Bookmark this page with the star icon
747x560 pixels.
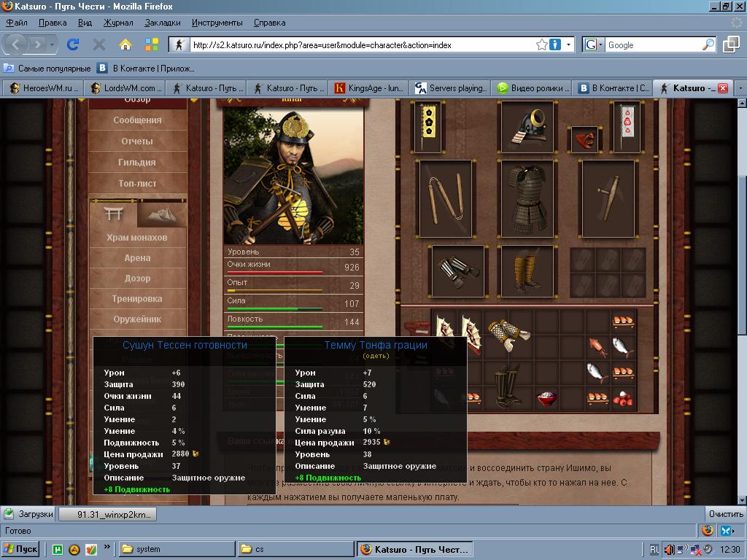[x=541, y=44]
